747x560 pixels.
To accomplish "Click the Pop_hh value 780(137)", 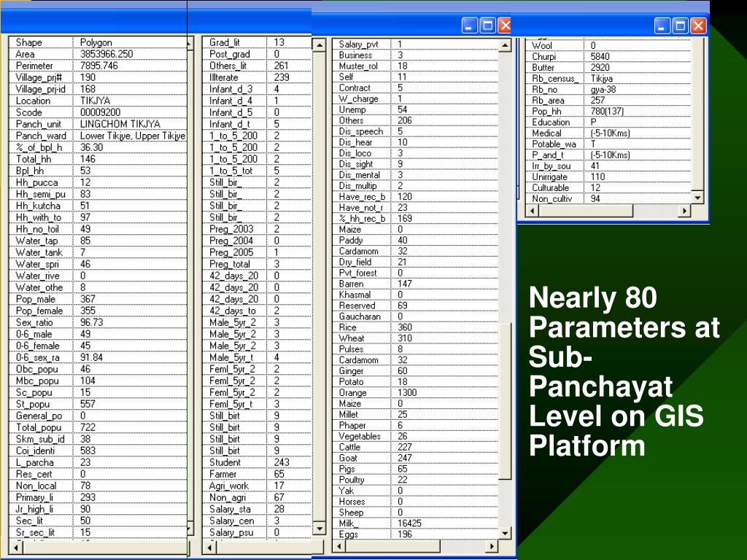I will [607, 112].
